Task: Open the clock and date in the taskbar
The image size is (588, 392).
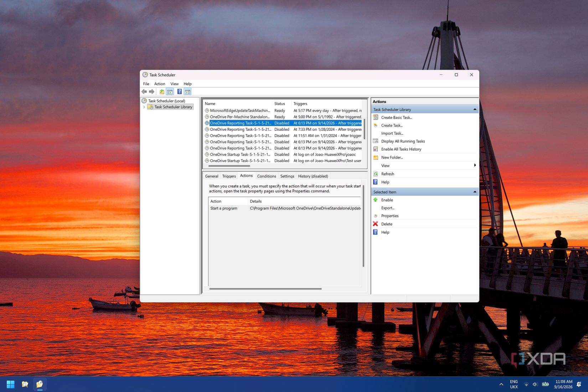Action: [x=563, y=384]
